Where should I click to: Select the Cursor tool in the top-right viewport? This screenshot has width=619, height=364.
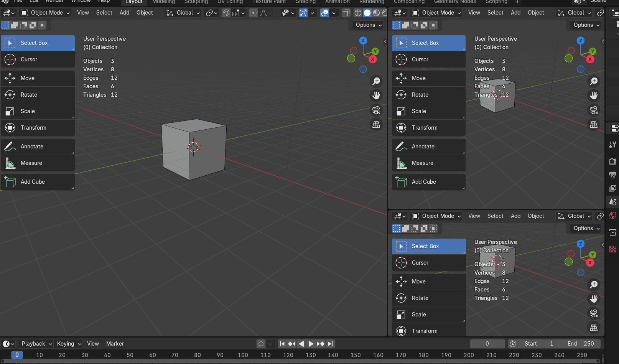[x=429, y=59]
